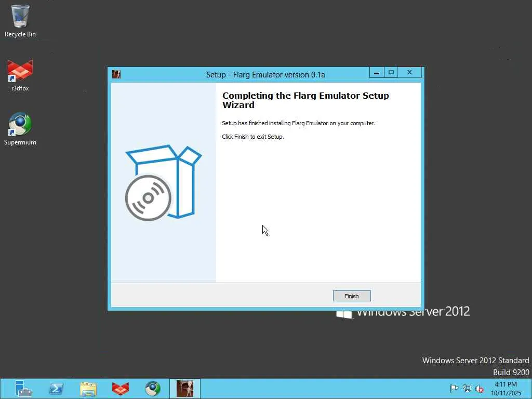Image resolution: width=532 pixels, height=399 pixels.
Task: Click the network status tray icon
Action: coord(467,388)
